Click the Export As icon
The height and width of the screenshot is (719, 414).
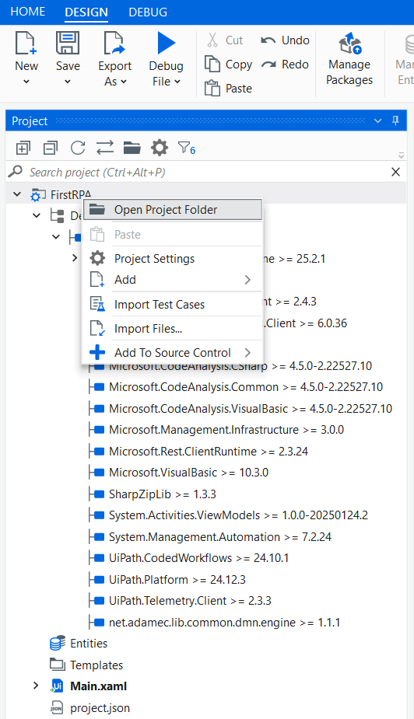point(114,43)
